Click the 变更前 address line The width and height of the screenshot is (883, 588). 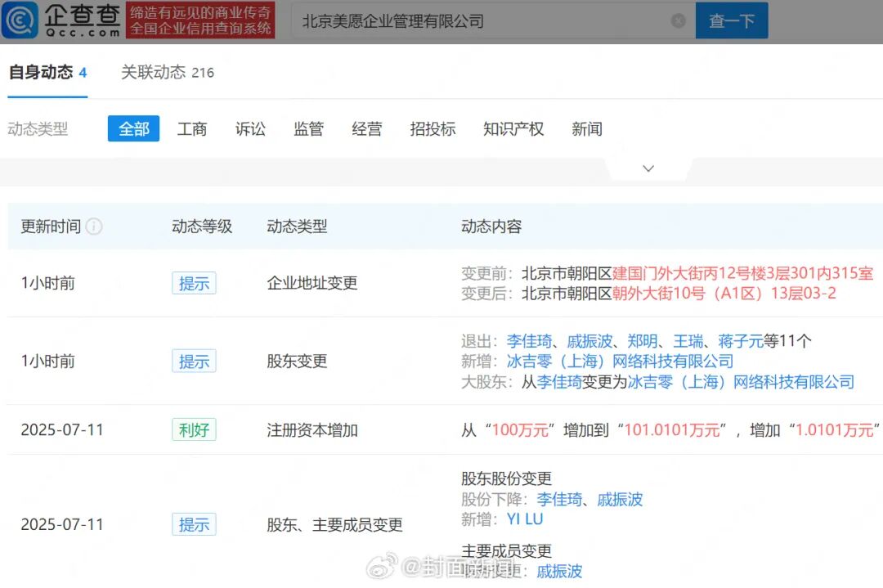click(x=667, y=273)
